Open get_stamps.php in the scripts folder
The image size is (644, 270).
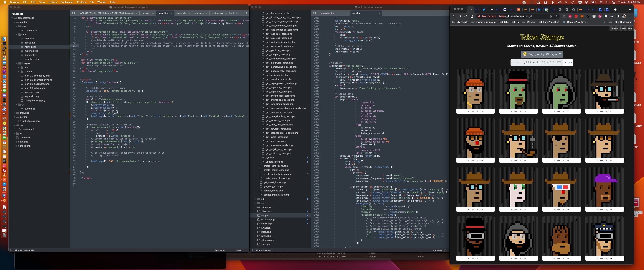31,121
